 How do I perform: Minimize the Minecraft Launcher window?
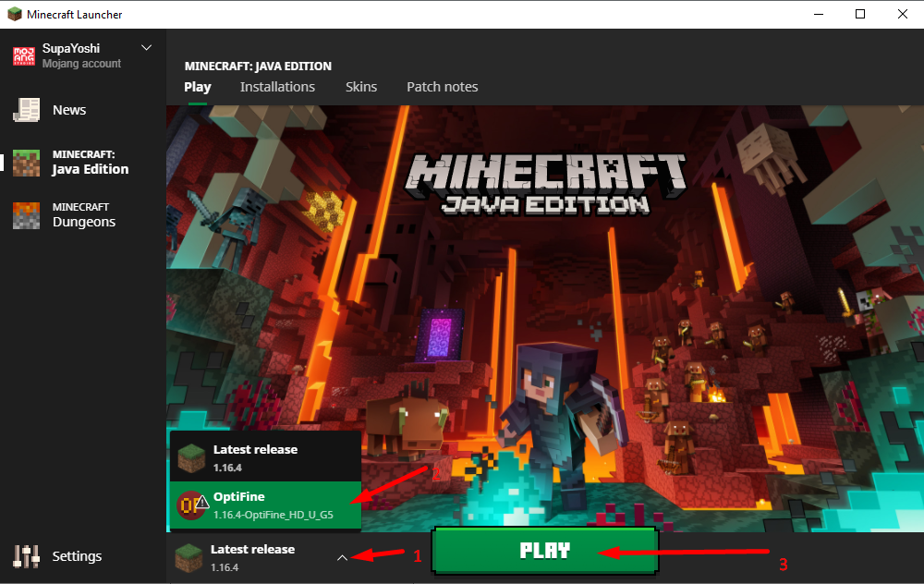click(819, 14)
